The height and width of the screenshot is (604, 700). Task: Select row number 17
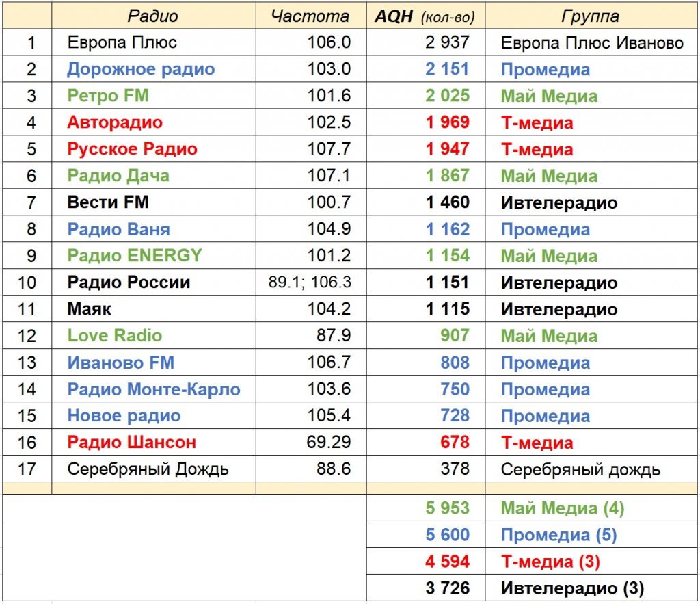(x=27, y=469)
